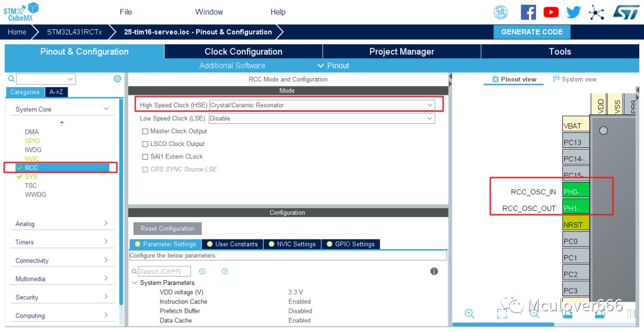Click the parameter Search (Ctrl+F) field

click(x=165, y=271)
